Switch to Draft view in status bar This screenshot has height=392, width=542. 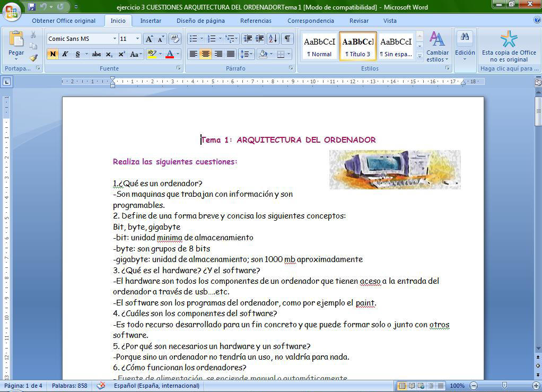[x=441, y=386]
